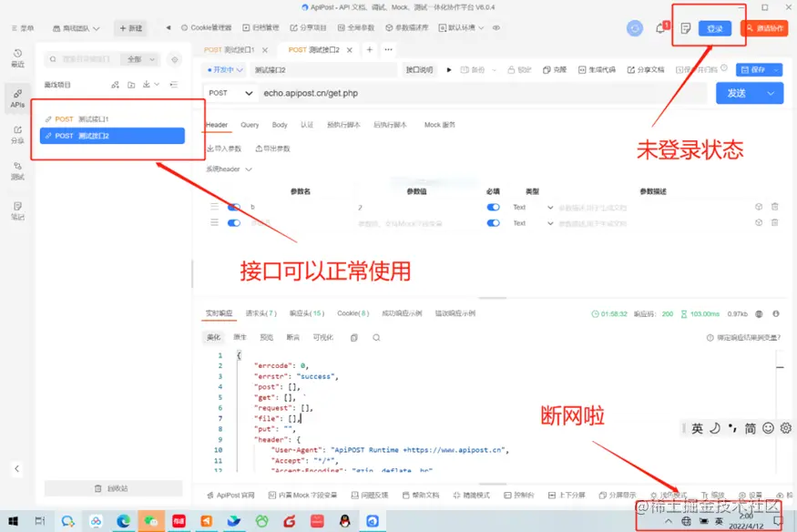Open the 默认环境 environment dropdown
The height and width of the screenshot is (532, 797).
coord(461,28)
